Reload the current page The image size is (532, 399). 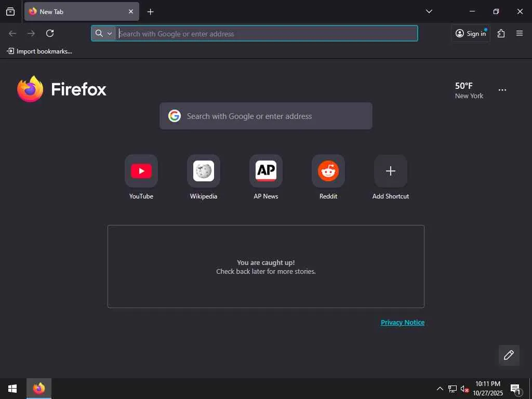[x=50, y=33]
